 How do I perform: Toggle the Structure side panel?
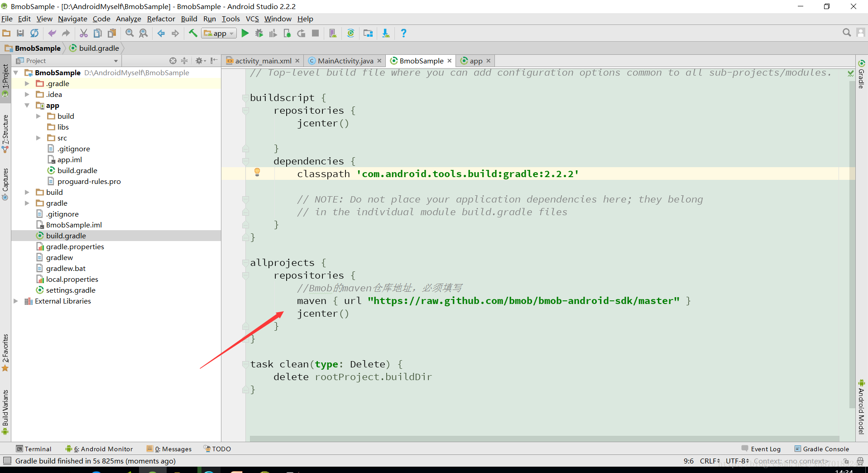[x=5, y=134]
